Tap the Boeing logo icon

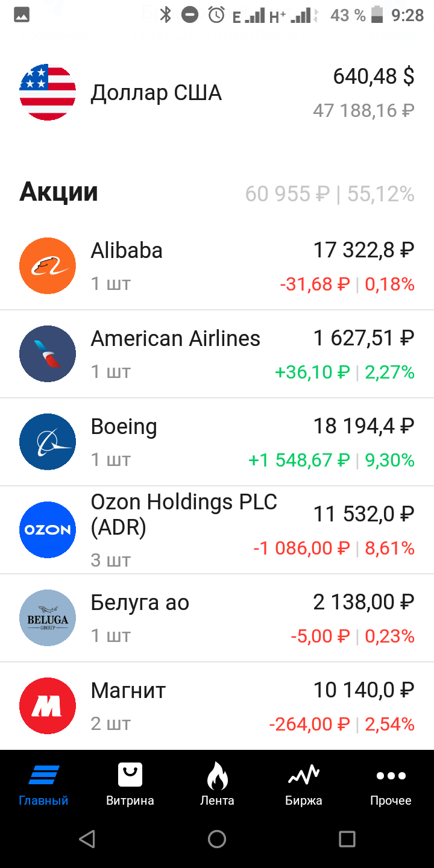pyautogui.click(x=48, y=442)
